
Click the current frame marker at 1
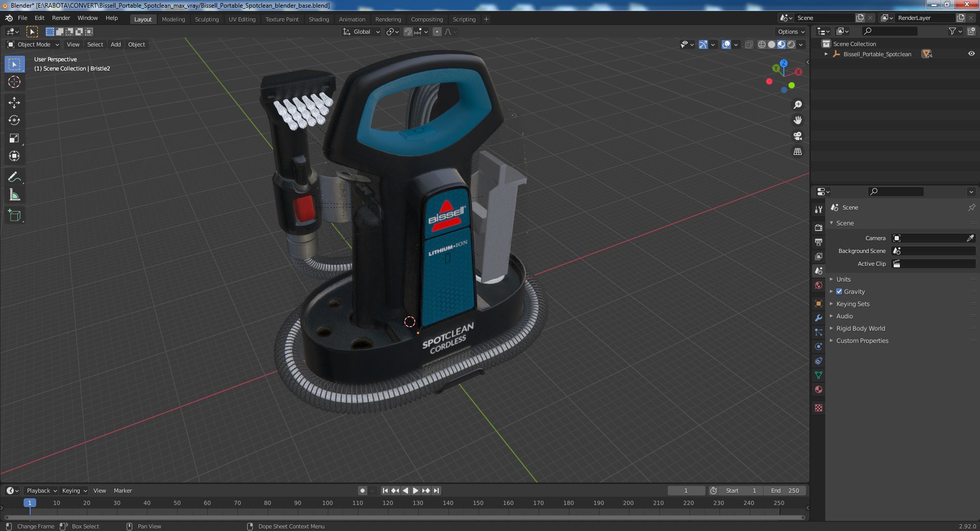30,503
